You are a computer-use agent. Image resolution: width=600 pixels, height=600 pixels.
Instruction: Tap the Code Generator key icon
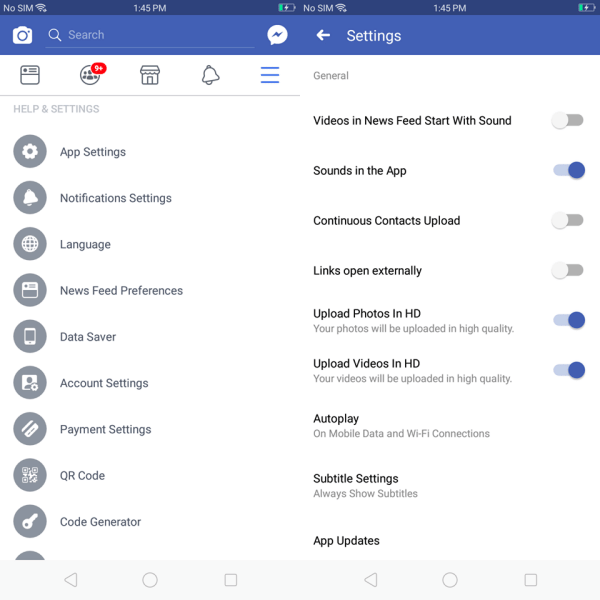(x=30, y=521)
